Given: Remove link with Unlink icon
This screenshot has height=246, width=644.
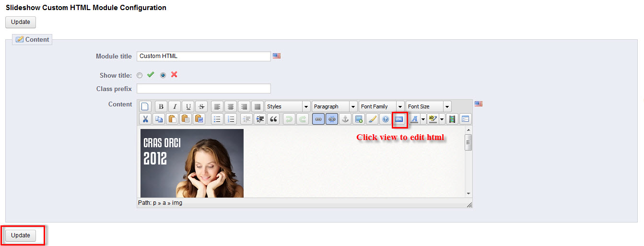Looking at the screenshot, I should (x=331, y=119).
